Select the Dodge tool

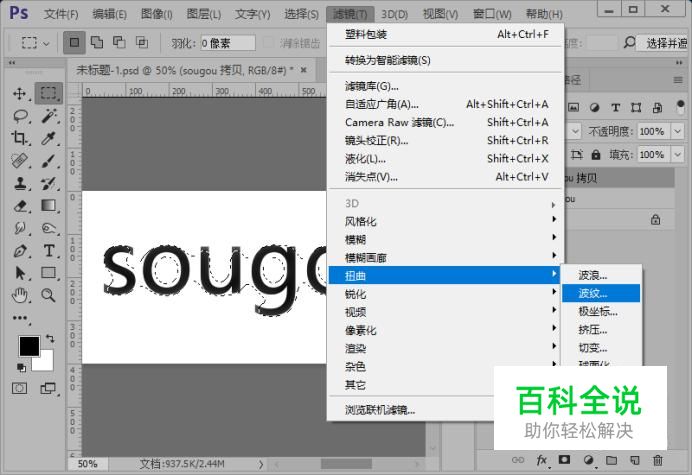pos(49,228)
